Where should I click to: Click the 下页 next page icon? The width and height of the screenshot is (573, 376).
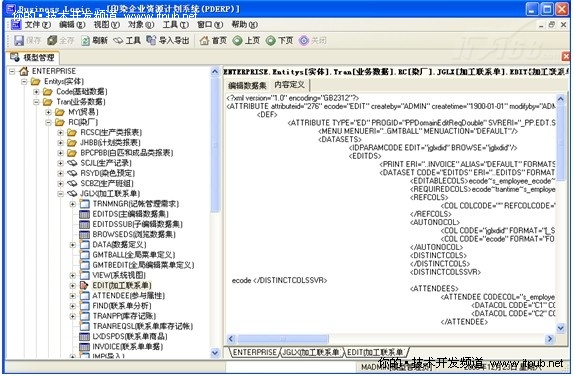[271, 41]
